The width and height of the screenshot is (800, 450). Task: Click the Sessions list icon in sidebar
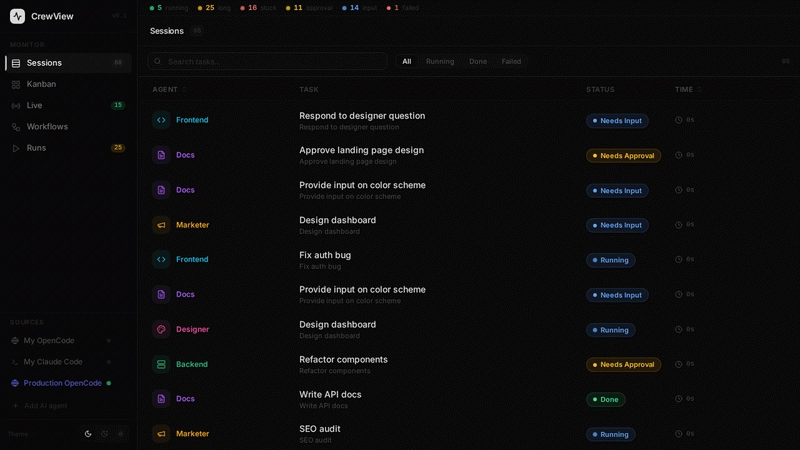pos(16,63)
